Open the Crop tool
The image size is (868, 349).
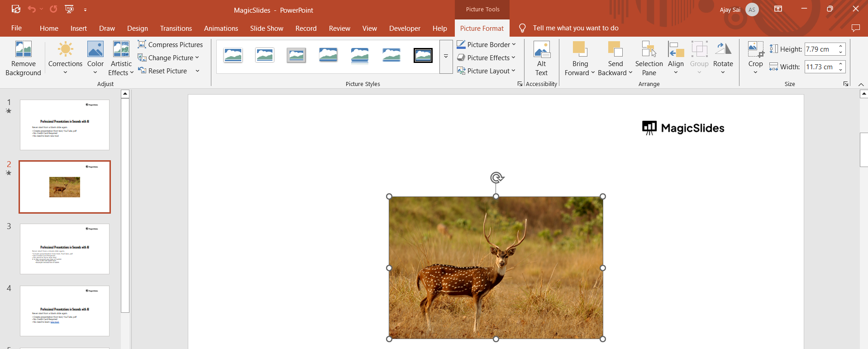755,49
